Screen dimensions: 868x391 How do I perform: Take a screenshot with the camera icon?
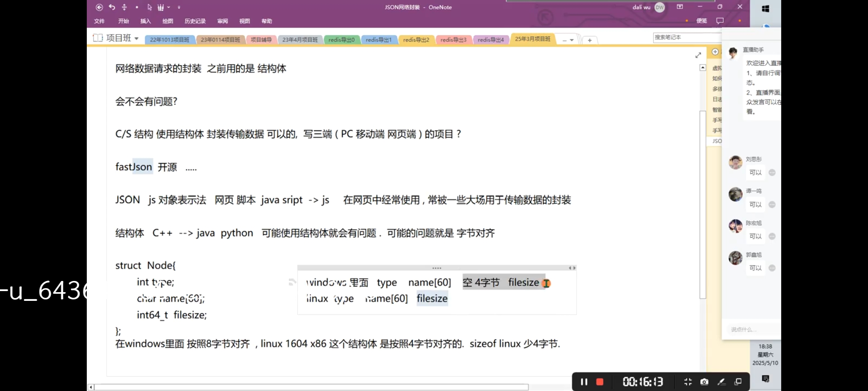pyautogui.click(x=704, y=382)
